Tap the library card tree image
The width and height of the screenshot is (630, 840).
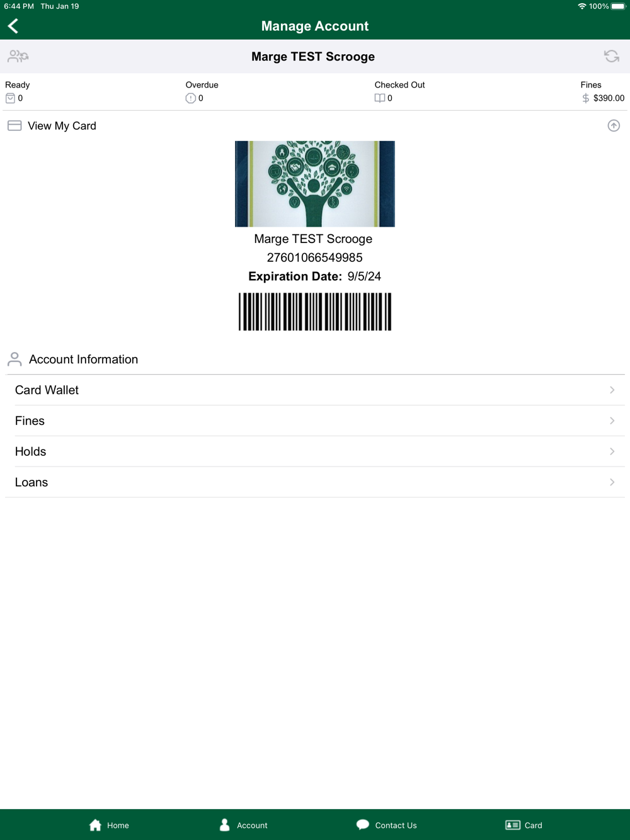(315, 184)
